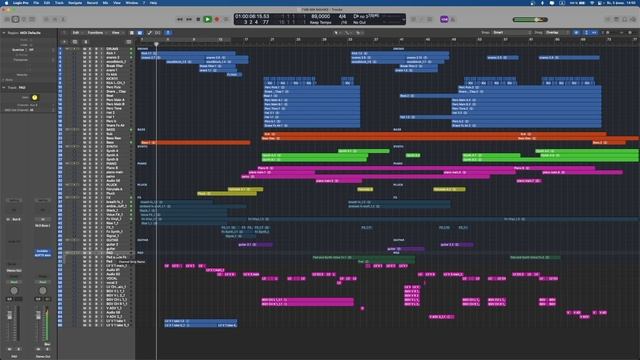The image size is (640, 360).
Task: Collapse the Region MIDI Defaults inspector section
Action: click(x=4, y=33)
